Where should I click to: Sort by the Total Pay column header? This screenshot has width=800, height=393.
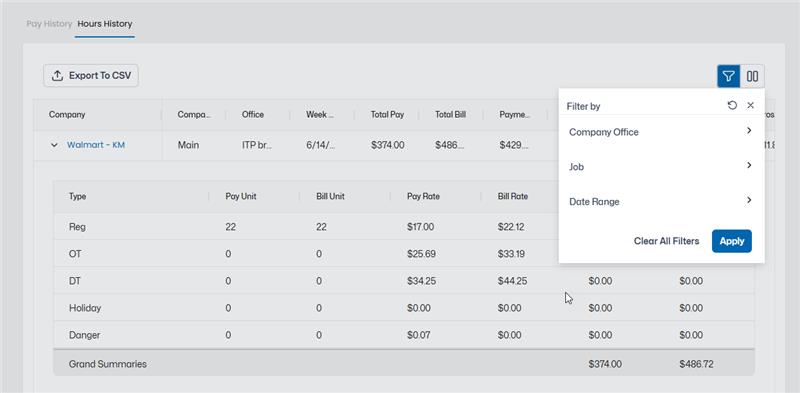pyautogui.click(x=387, y=114)
